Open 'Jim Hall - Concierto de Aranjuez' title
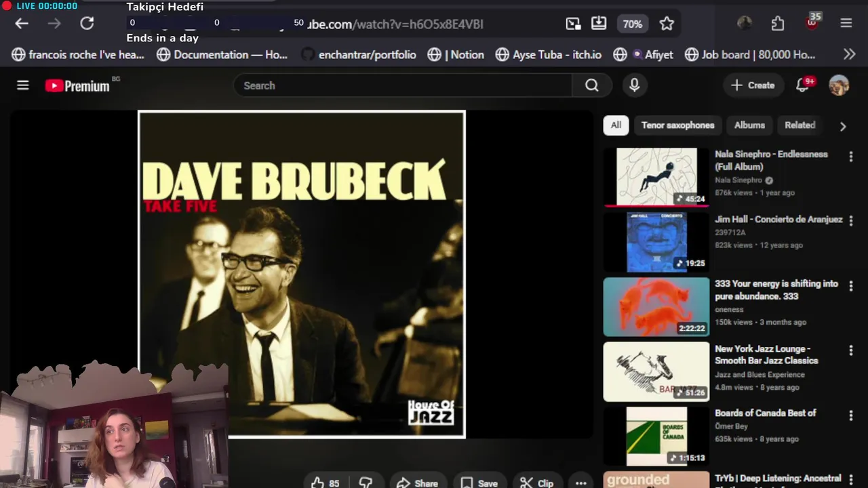Viewport: 868px width, 488px height. pyautogui.click(x=778, y=220)
